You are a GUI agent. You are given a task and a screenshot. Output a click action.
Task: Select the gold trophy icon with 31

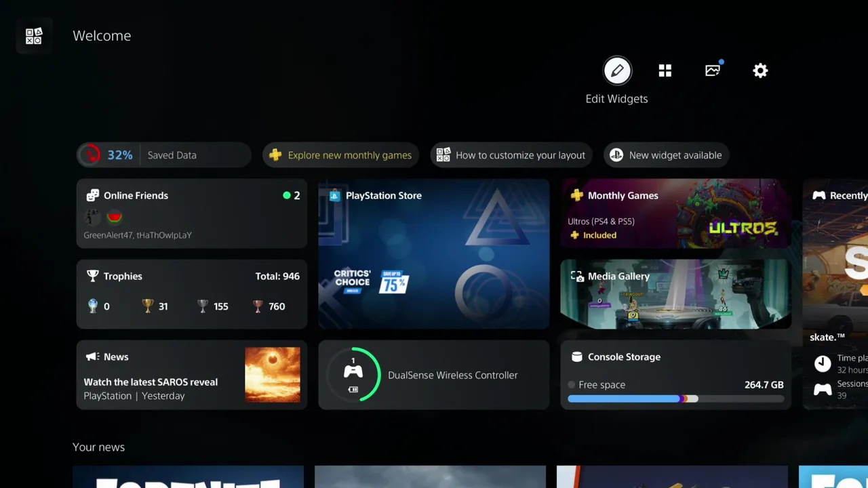148,306
